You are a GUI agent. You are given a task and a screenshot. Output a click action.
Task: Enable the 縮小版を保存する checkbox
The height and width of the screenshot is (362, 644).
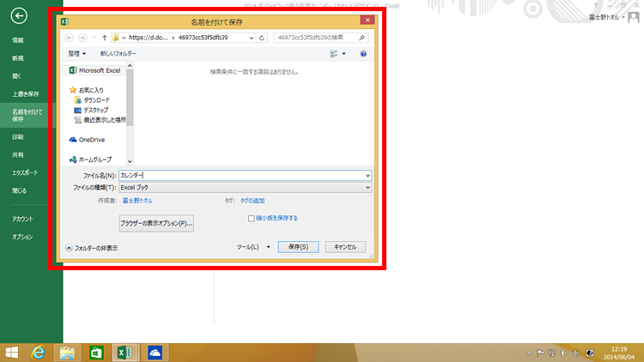(x=251, y=219)
